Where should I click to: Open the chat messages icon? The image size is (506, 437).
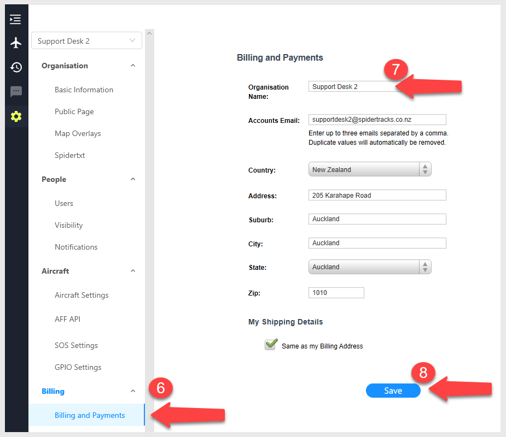[x=16, y=91]
